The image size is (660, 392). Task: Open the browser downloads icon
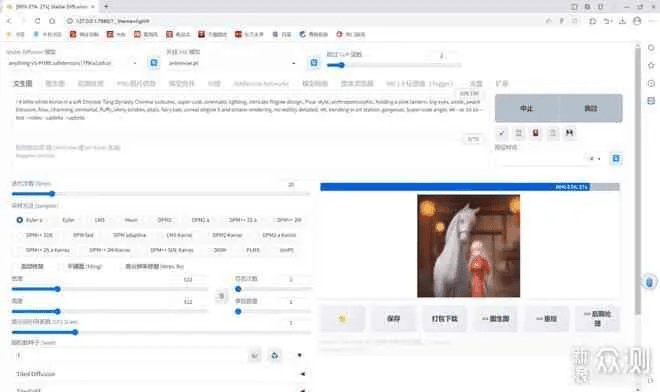click(623, 21)
